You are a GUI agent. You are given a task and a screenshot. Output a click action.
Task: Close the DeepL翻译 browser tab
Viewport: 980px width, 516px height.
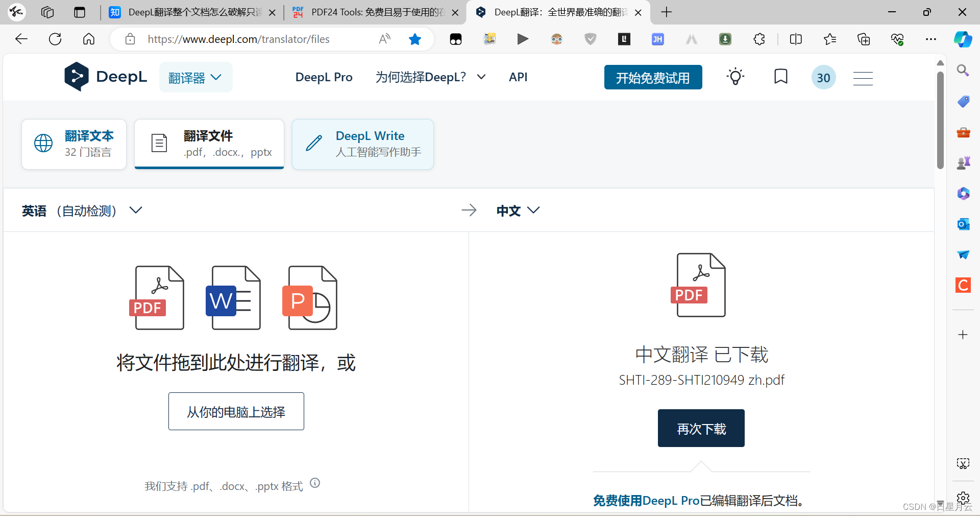(x=638, y=13)
